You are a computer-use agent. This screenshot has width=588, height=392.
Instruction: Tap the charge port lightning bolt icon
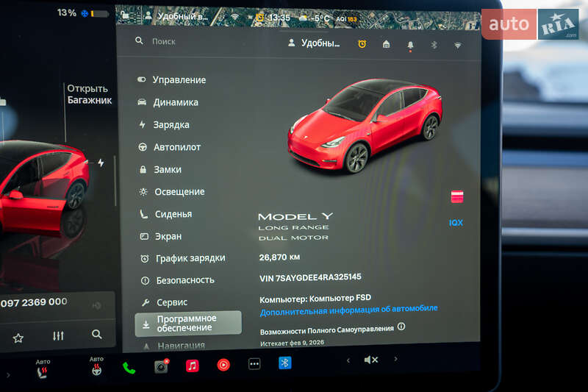101,163
